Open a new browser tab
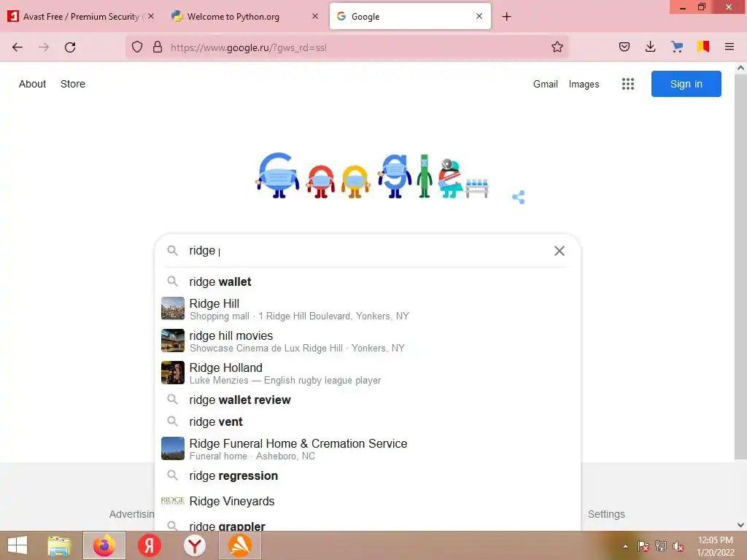 click(506, 17)
